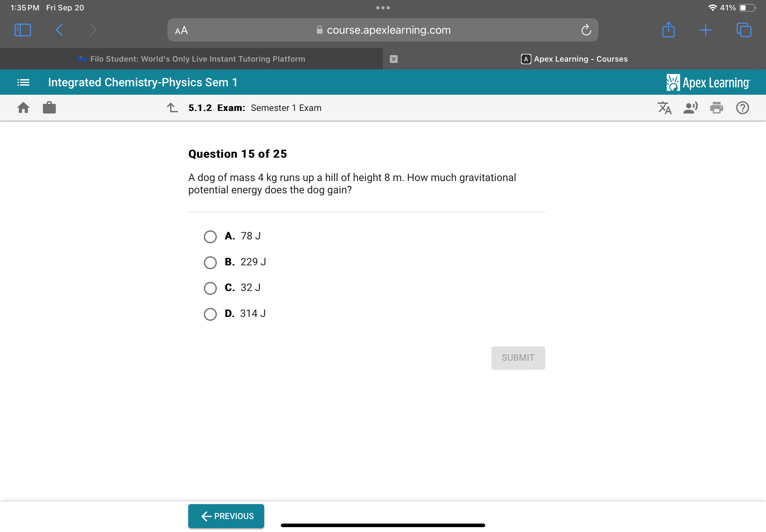Click the print icon
The image size is (766, 532).
717,108
